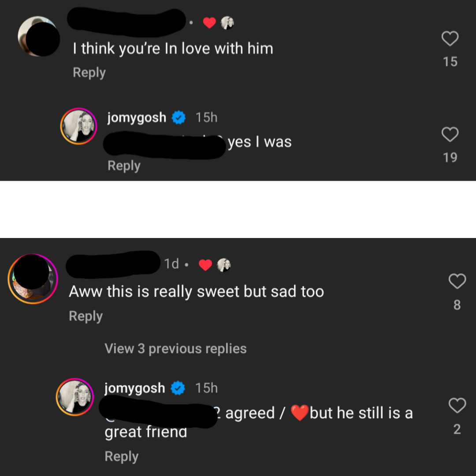The height and width of the screenshot is (476, 476).
Task: Reply to jomygosh's 'great friend' comment
Action: (x=122, y=457)
